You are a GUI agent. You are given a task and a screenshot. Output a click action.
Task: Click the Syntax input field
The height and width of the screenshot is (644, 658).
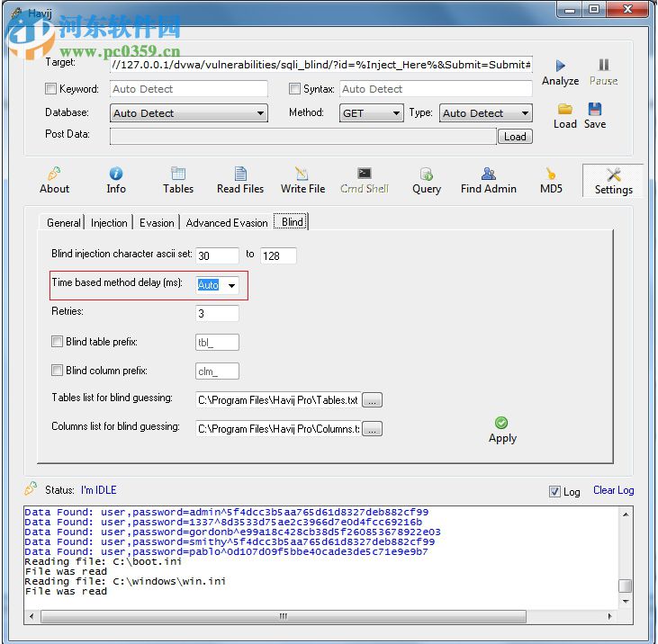(x=436, y=89)
